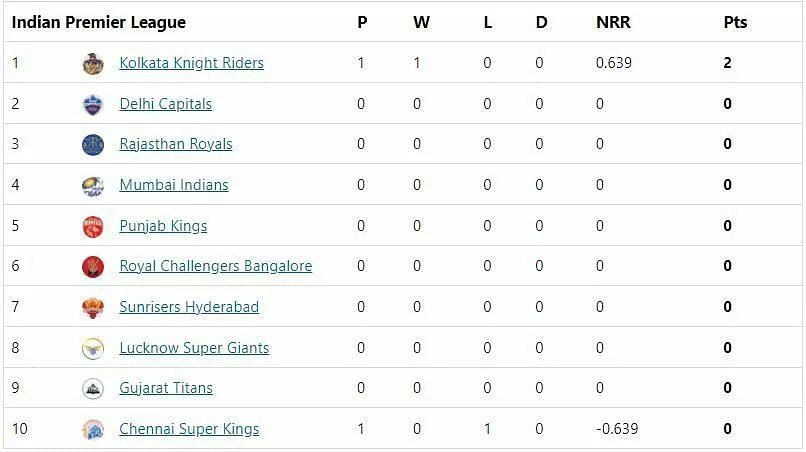Viewport: 806px width, 452px height.
Task: Click the Lucknow Super Giants logo
Action: click(93, 348)
